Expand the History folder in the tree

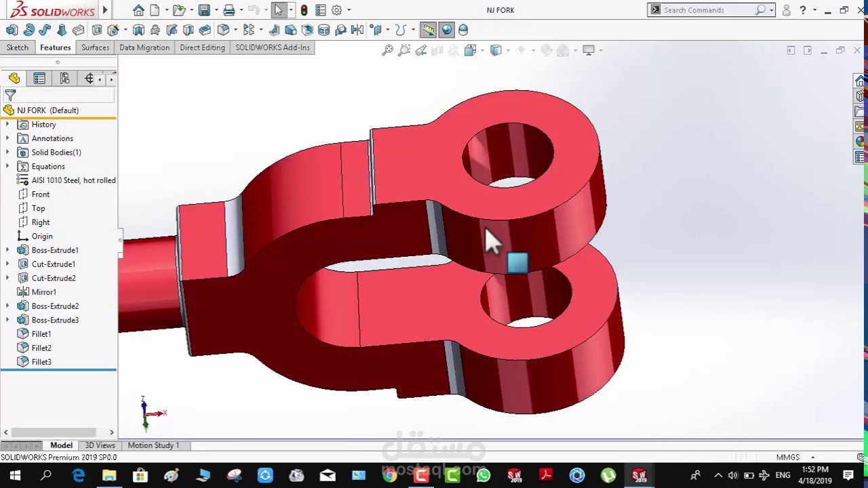6,124
